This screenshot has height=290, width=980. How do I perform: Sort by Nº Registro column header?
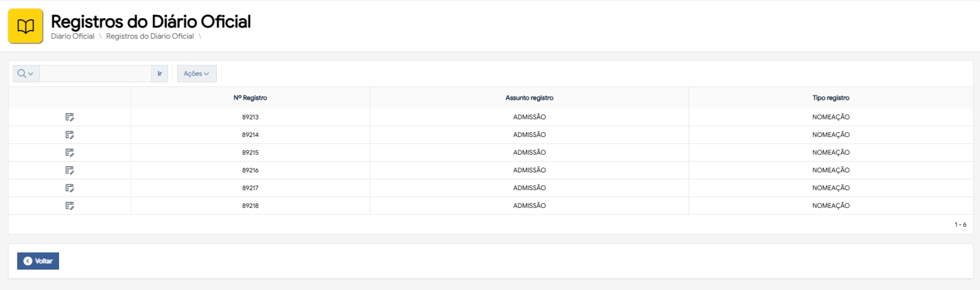(x=250, y=98)
